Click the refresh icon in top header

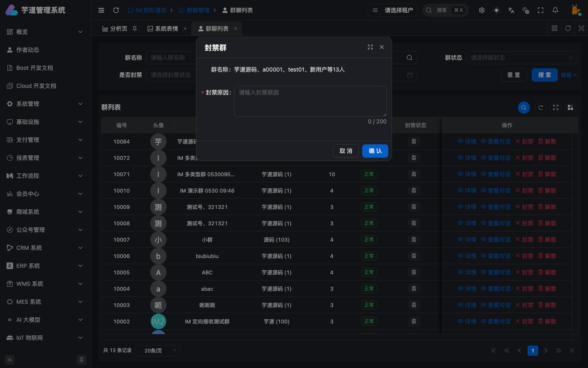tap(116, 10)
